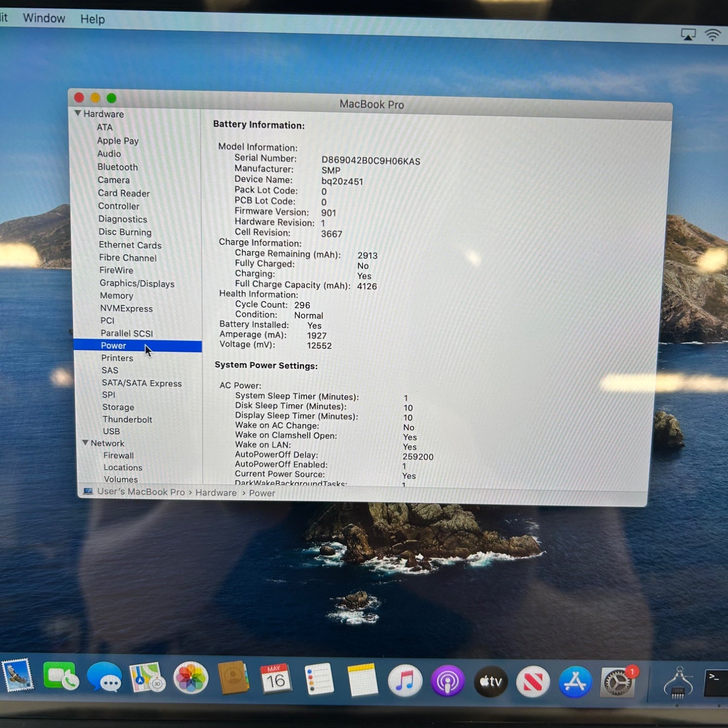Select Diagnostics in the sidebar

pos(123,219)
